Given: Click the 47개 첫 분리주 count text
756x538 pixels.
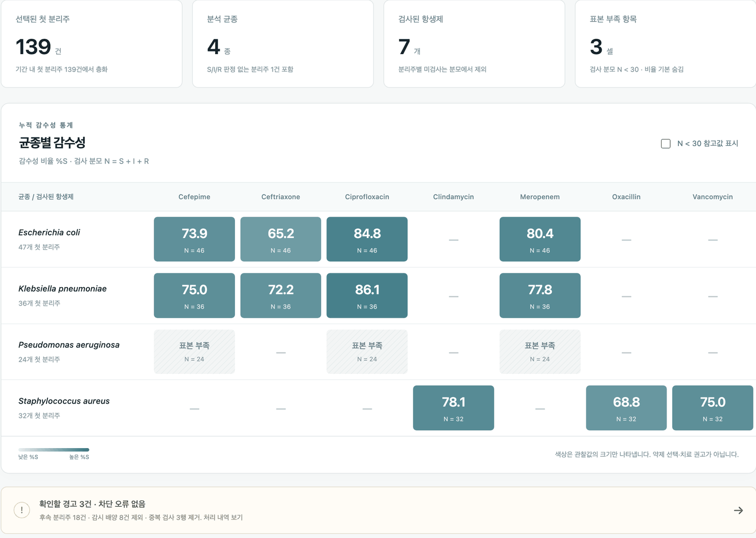Looking at the screenshot, I should pyautogui.click(x=39, y=247).
